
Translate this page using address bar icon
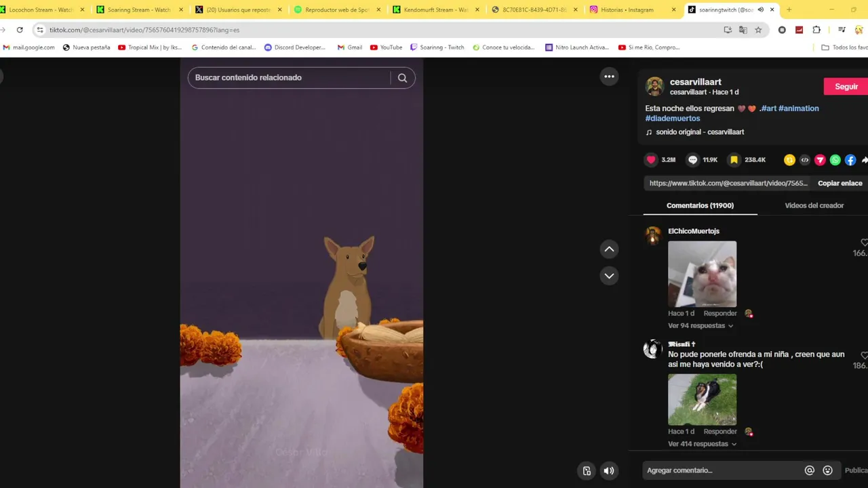pos(743,30)
